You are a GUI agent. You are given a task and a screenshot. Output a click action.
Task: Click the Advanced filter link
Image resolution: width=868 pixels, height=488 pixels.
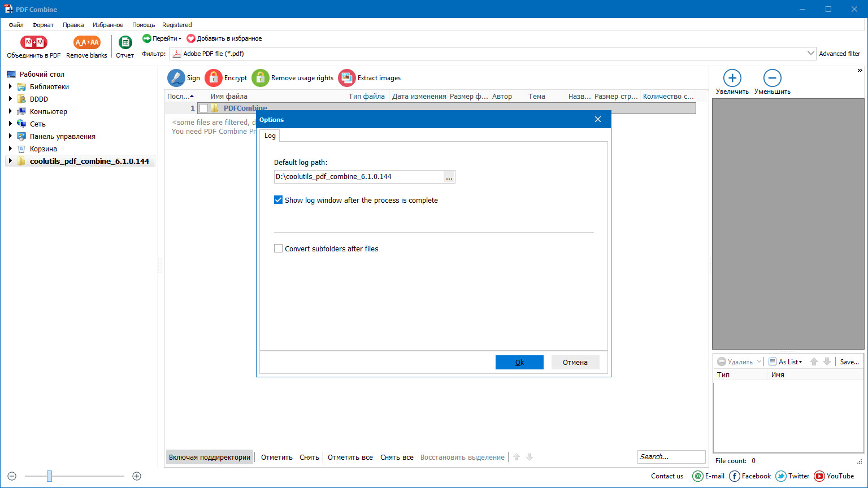pyautogui.click(x=840, y=54)
